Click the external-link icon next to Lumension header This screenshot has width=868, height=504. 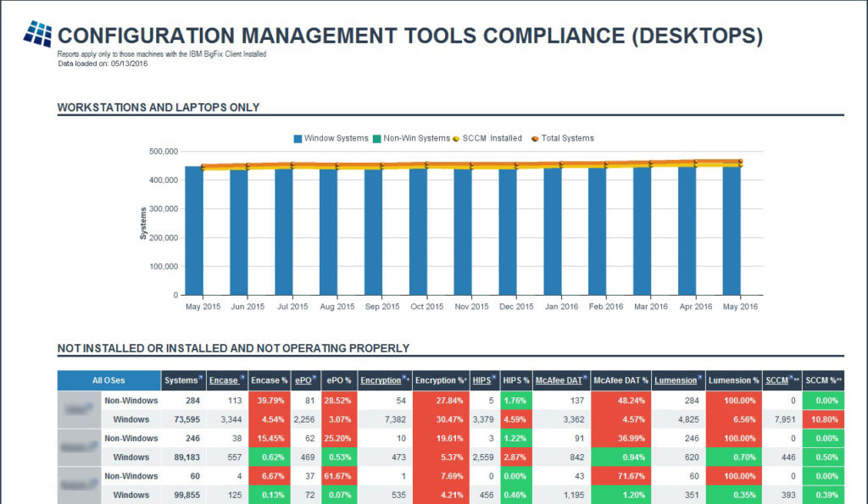pyautogui.click(x=700, y=377)
